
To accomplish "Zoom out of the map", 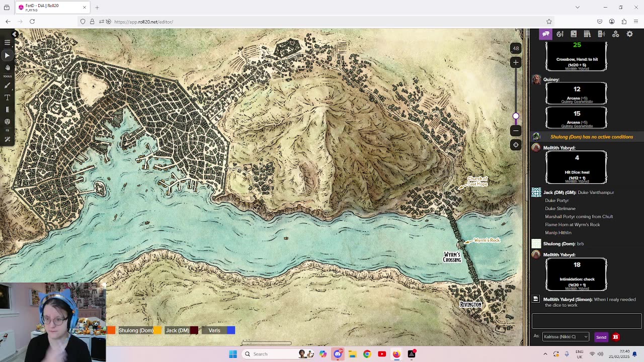I will coord(516,131).
